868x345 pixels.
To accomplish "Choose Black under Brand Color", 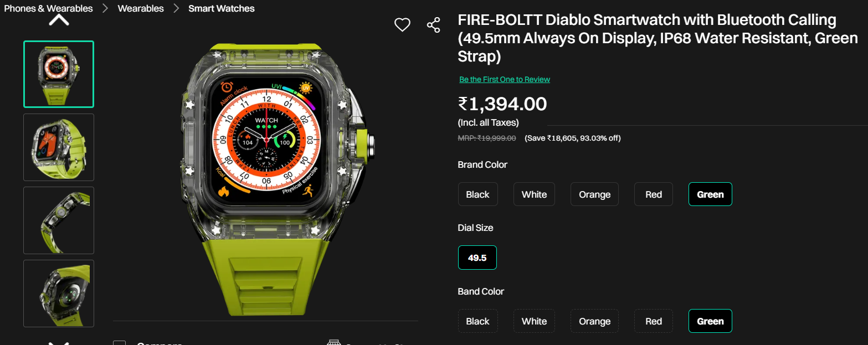I will point(478,194).
